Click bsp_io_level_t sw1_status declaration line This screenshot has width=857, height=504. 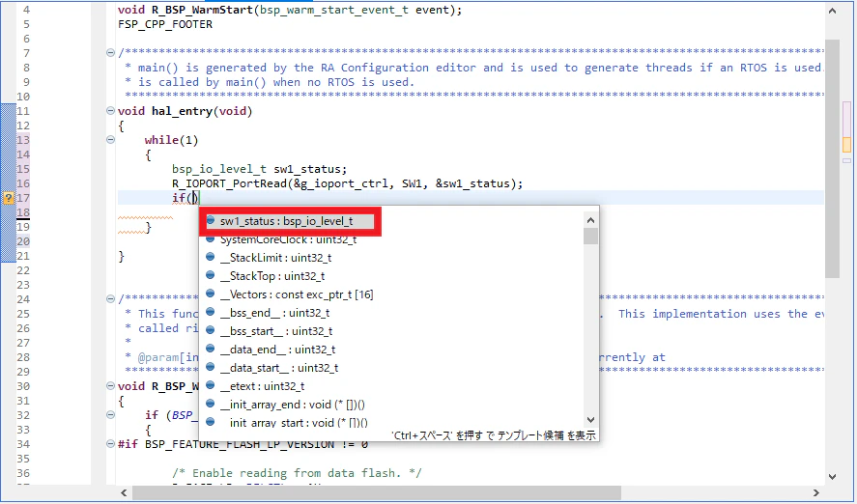[x=259, y=169]
